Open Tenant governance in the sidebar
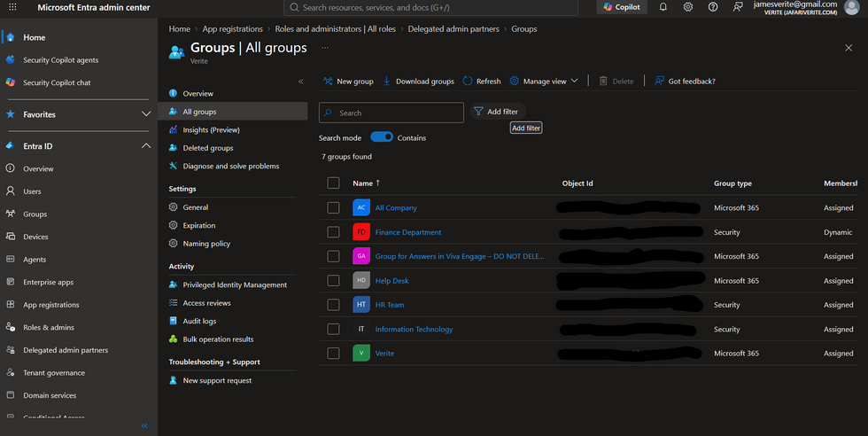 (54, 373)
